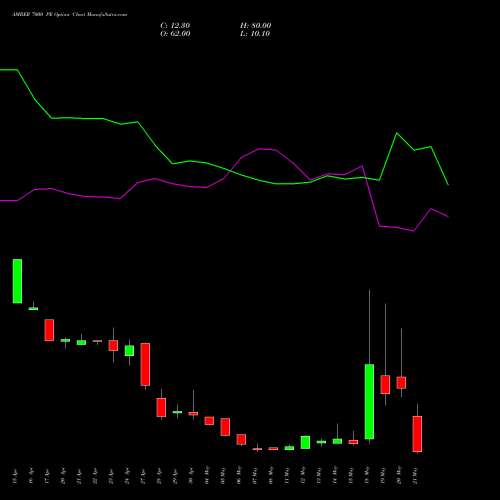500x500 pixels.
Task: Click the chart title text at top-left
Action: [x=70, y=15]
